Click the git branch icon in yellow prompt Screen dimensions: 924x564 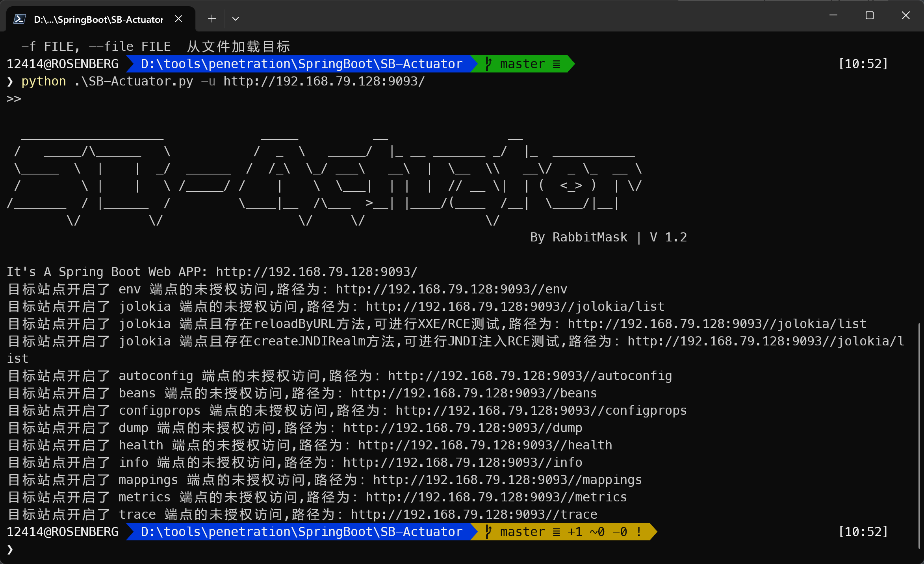tap(488, 532)
